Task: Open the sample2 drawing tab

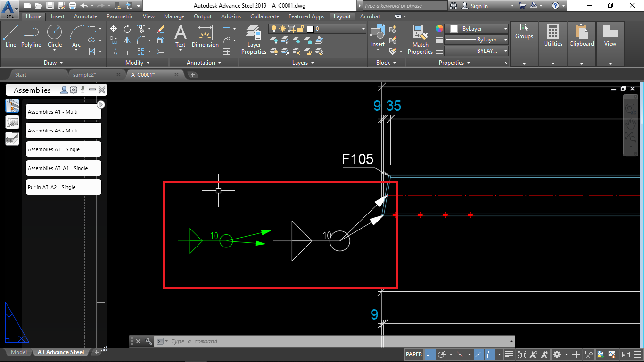Action: tap(85, 74)
